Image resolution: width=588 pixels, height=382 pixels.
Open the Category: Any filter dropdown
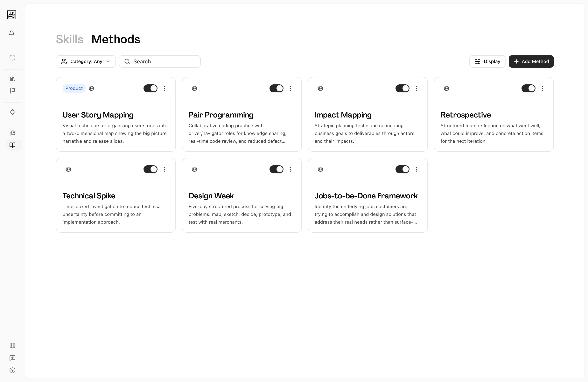(86, 61)
